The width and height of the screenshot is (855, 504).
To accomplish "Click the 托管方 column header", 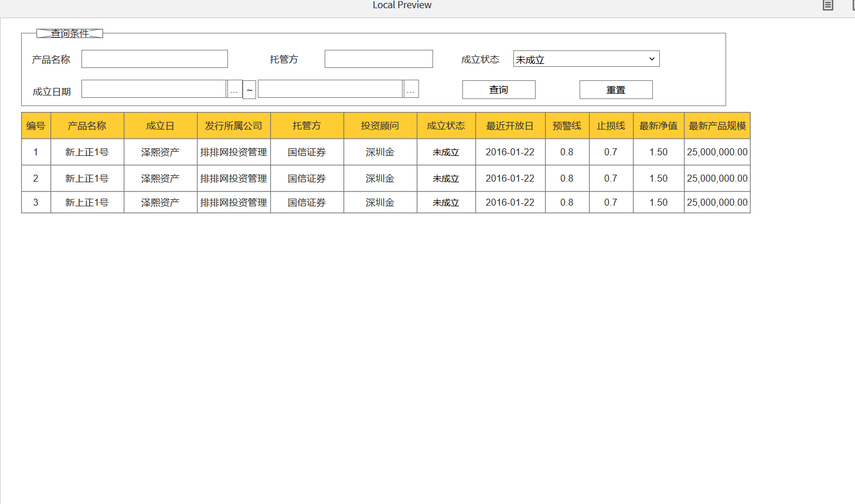I will coord(307,125).
